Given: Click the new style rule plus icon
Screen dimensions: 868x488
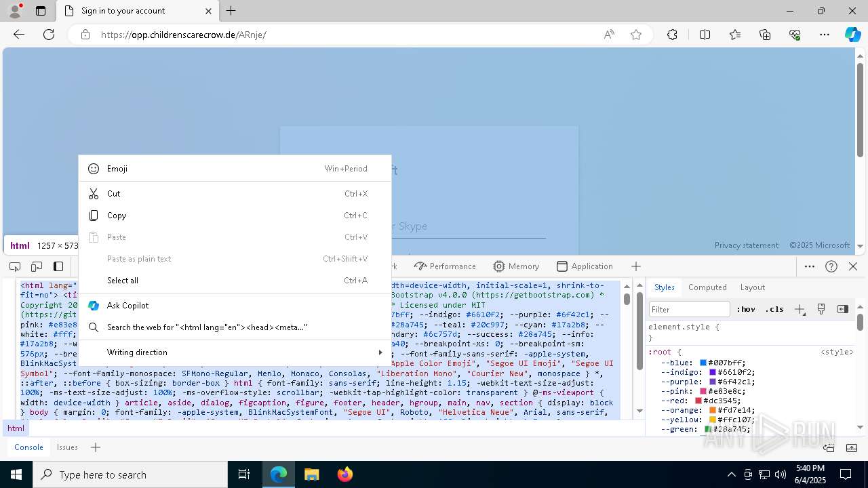Looking at the screenshot, I should 800,309.
